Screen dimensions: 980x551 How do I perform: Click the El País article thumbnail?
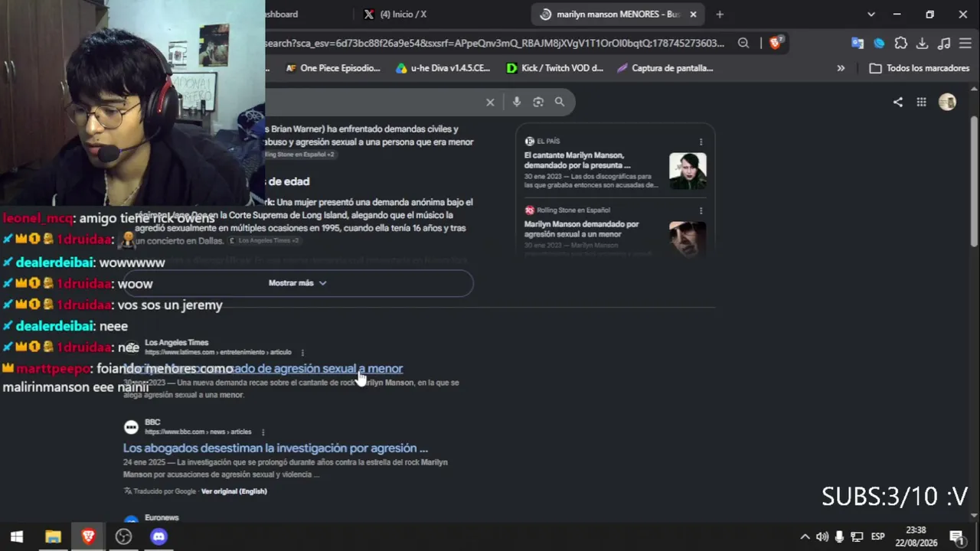(x=688, y=171)
